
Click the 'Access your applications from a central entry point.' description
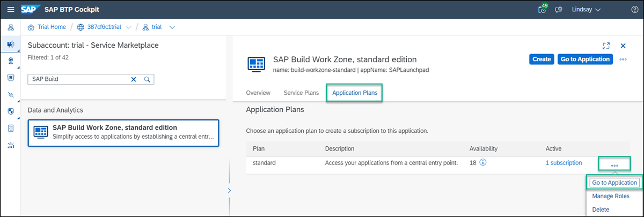click(x=391, y=163)
